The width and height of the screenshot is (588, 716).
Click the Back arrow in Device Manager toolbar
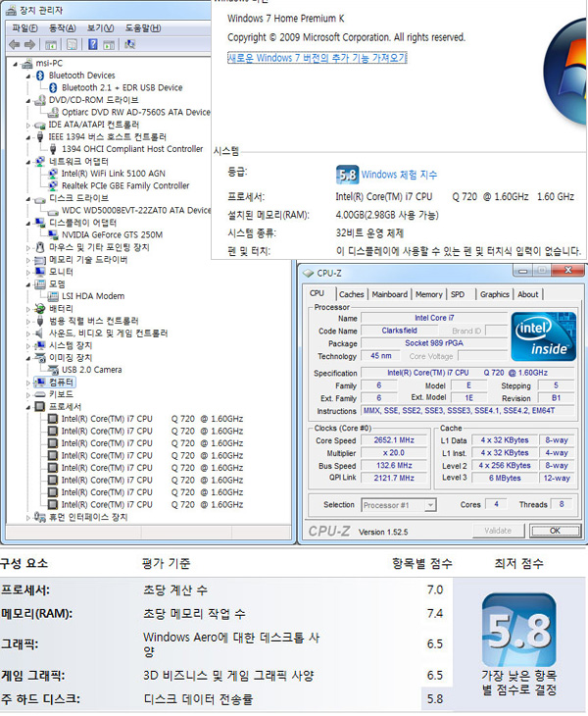coord(14,44)
